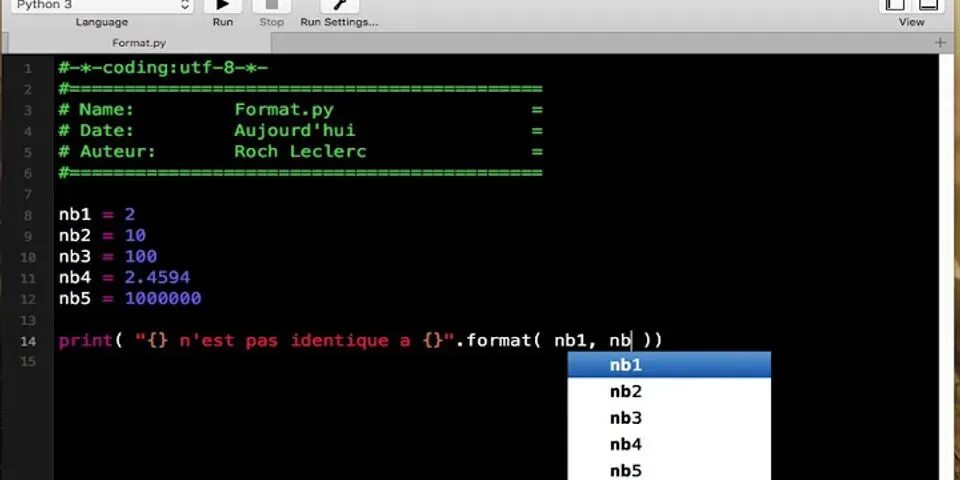Click the 2.4594 value on line 11

[157, 277]
